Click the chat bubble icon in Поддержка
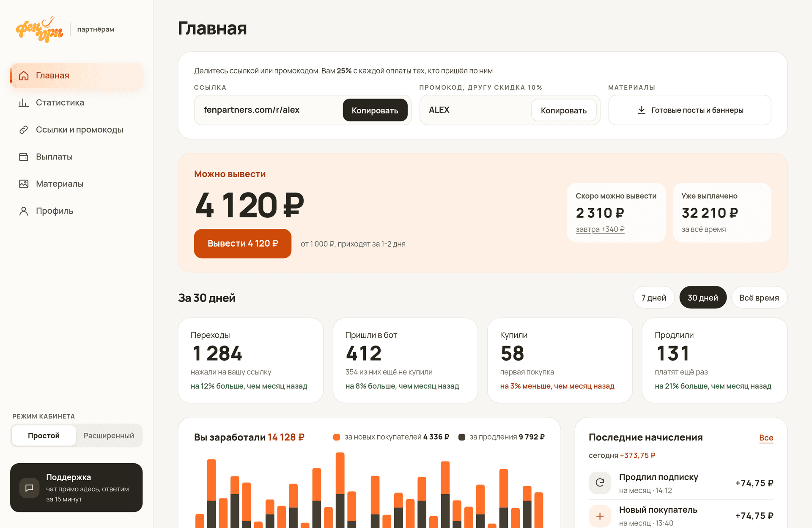The width and height of the screenshot is (812, 528). tap(29, 488)
